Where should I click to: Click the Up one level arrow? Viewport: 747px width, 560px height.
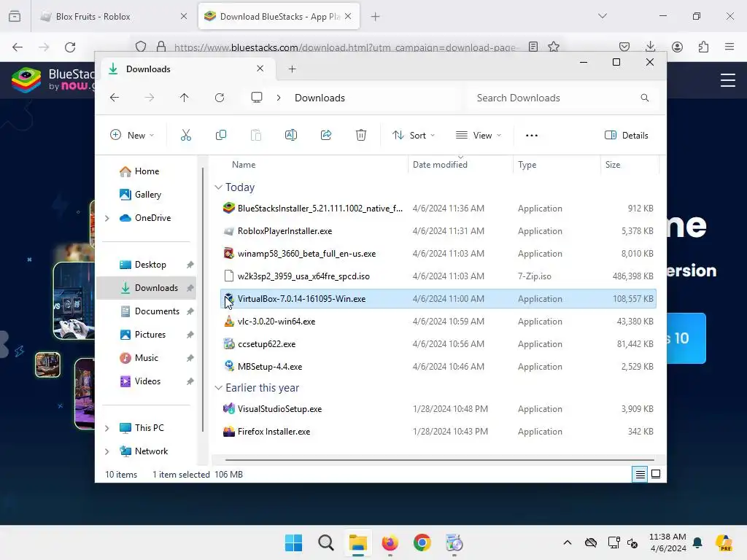pyautogui.click(x=185, y=98)
